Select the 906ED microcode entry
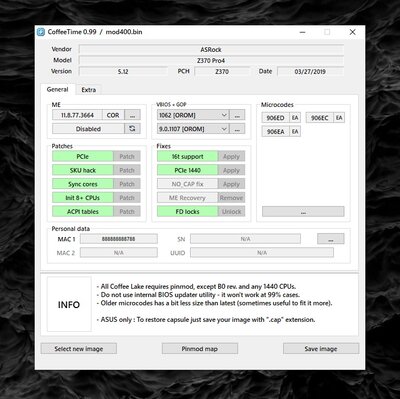Image resolution: width=400 pixels, height=399 pixels. pyautogui.click(x=276, y=118)
